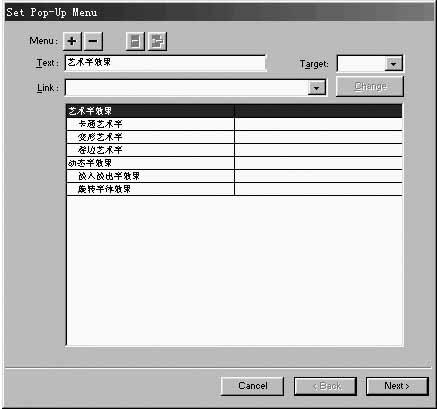Click the Indent Menu icon

pyautogui.click(x=157, y=42)
